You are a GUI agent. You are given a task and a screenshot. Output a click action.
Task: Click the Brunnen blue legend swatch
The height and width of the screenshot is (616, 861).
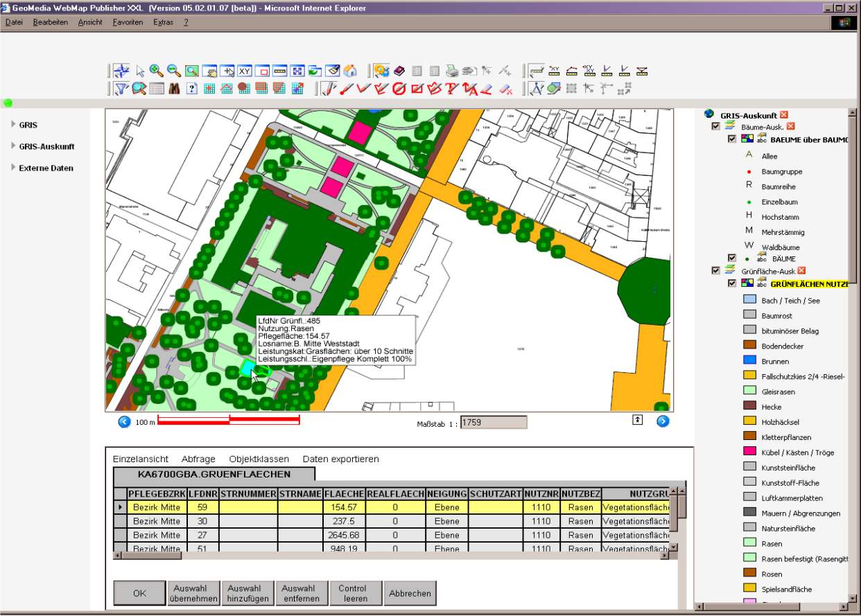click(749, 361)
